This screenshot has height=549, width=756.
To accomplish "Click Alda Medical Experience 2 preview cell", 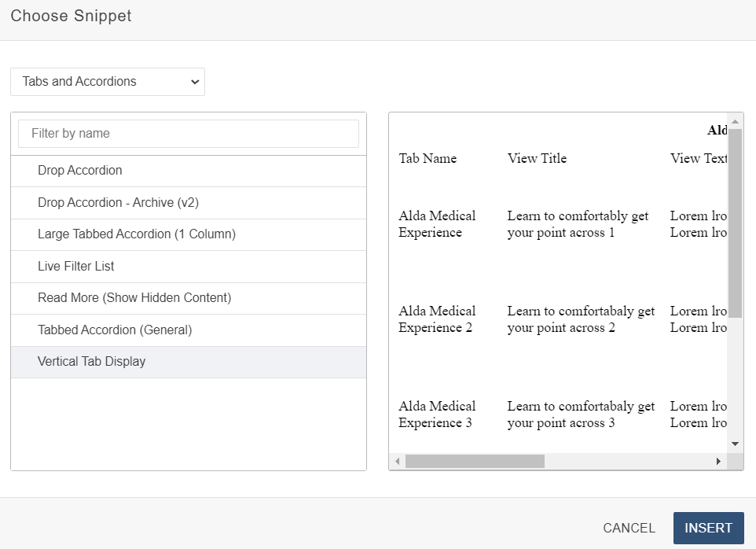I will click(x=437, y=319).
